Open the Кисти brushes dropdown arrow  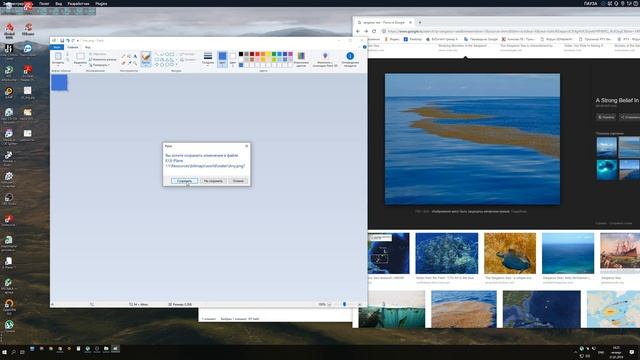146,64
